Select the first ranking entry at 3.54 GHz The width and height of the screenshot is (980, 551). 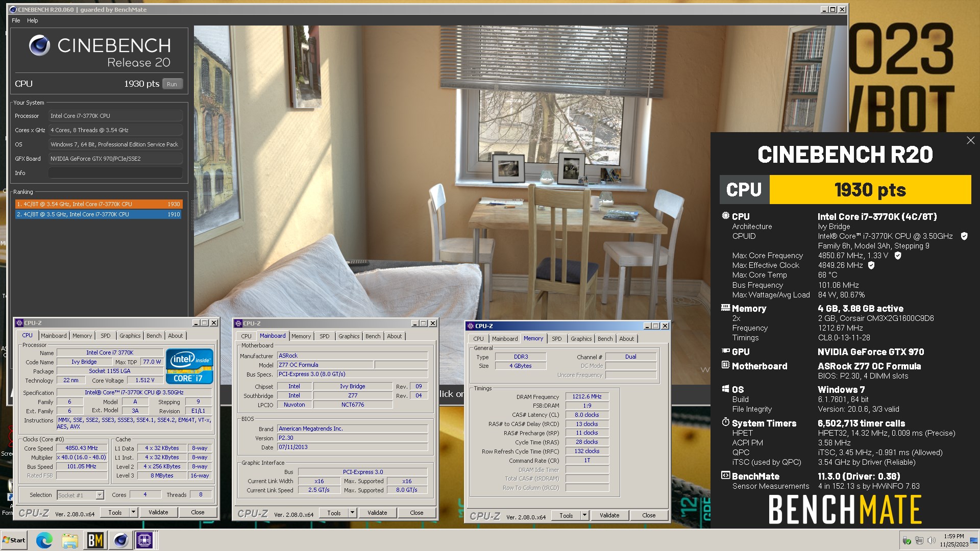click(99, 204)
